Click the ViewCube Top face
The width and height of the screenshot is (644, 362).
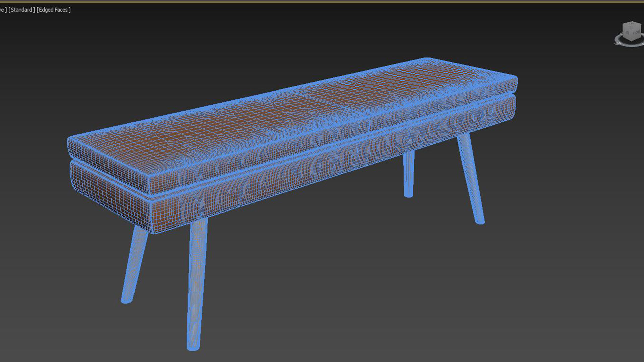click(x=632, y=23)
